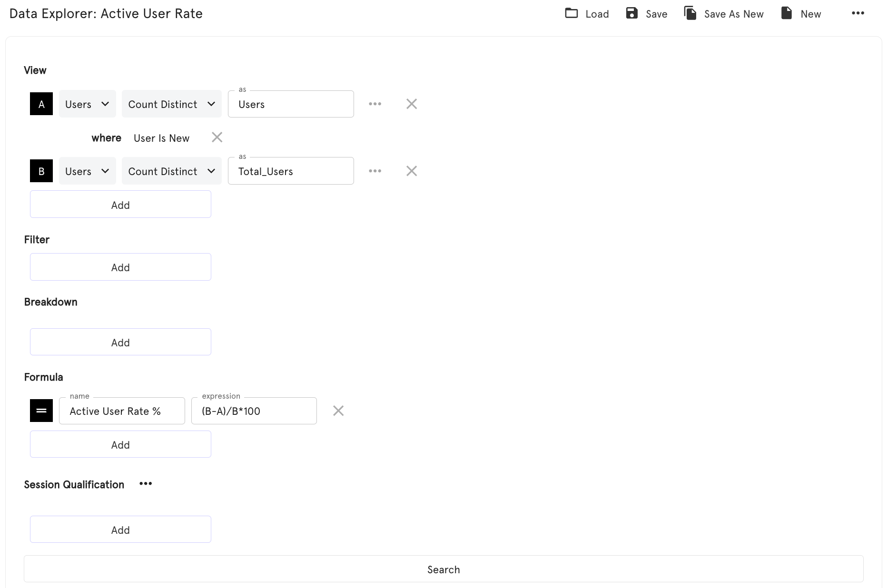Open more options for row A

coord(375,104)
